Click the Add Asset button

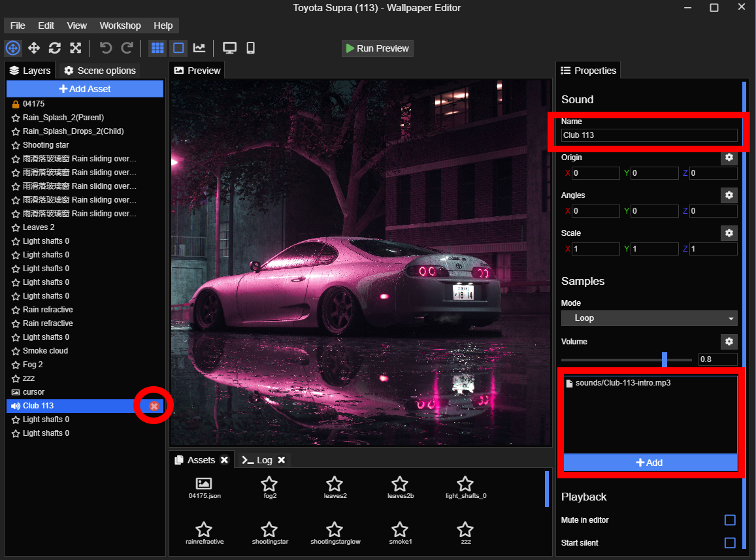coord(85,89)
